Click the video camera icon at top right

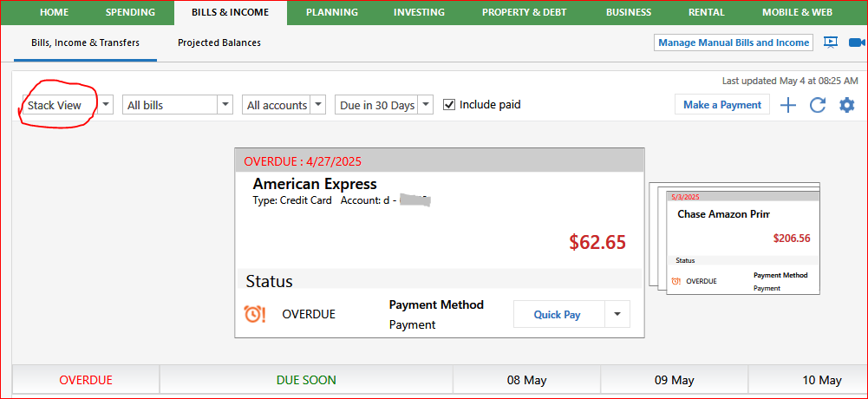click(x=857, y=43)
